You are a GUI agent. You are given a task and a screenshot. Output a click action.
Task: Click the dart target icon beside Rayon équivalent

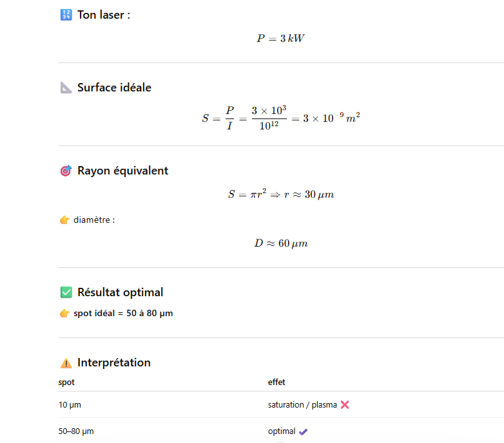click(x=65, y=171)
